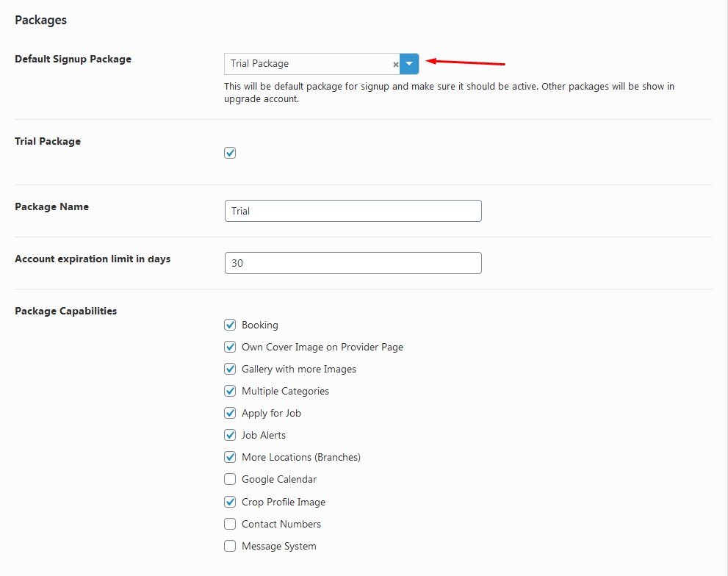
Task: Disable Job Alerts checkbox
Action: pyautogui.click(x=230, y=435)
